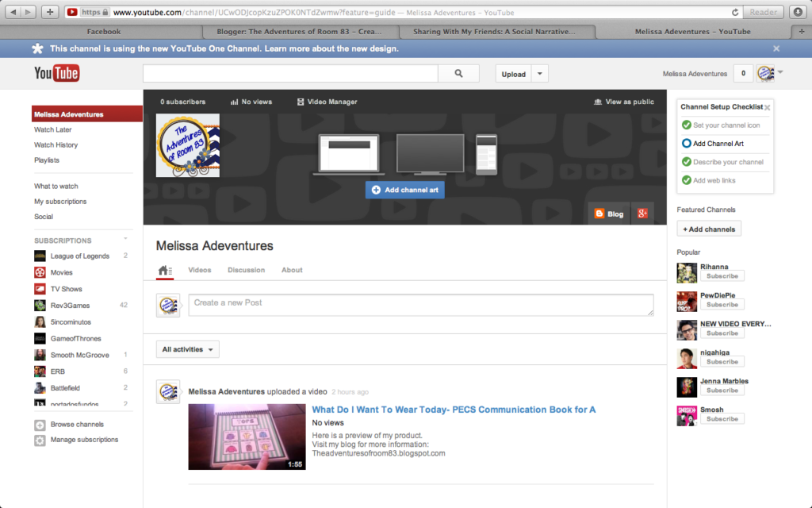Open League of Legends subscription

[x=80, y=256]
